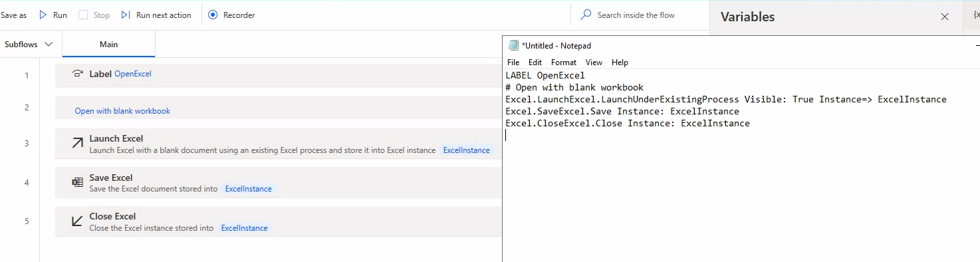Screen dimensions: 980x262
Task: Click ExcelInstance variable in Save Excel action
Action: (x=248, y=189)
